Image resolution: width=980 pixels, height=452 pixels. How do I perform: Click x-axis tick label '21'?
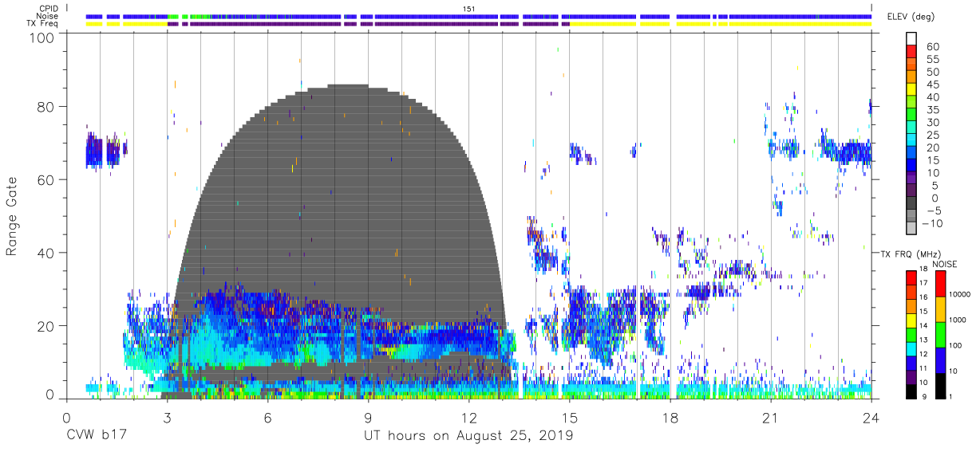(x=771, y=418)
